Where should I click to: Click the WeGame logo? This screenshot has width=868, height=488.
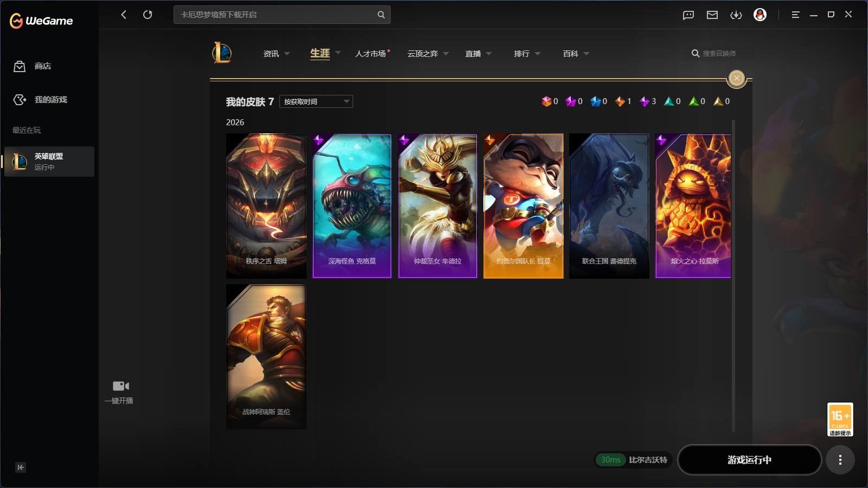41,21
